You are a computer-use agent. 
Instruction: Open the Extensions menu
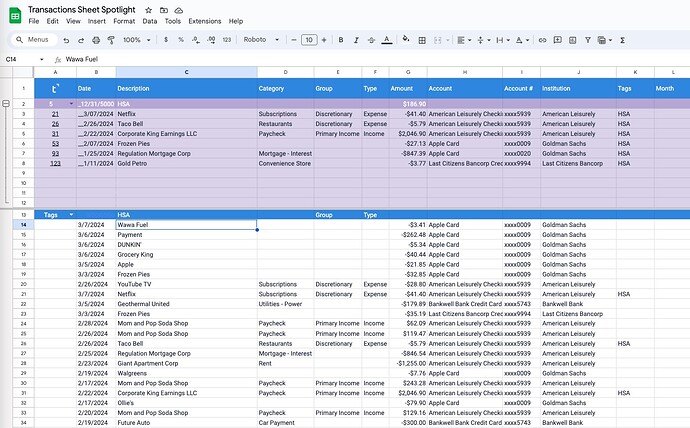click(205, 21)
